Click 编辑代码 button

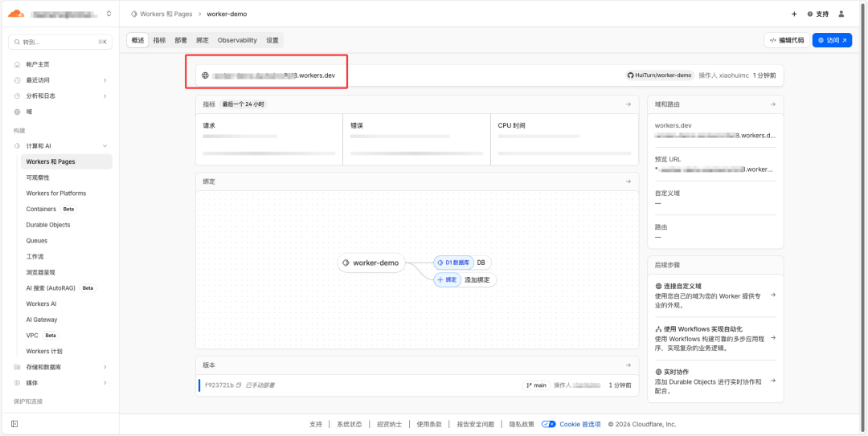click(x=787, y=40)
